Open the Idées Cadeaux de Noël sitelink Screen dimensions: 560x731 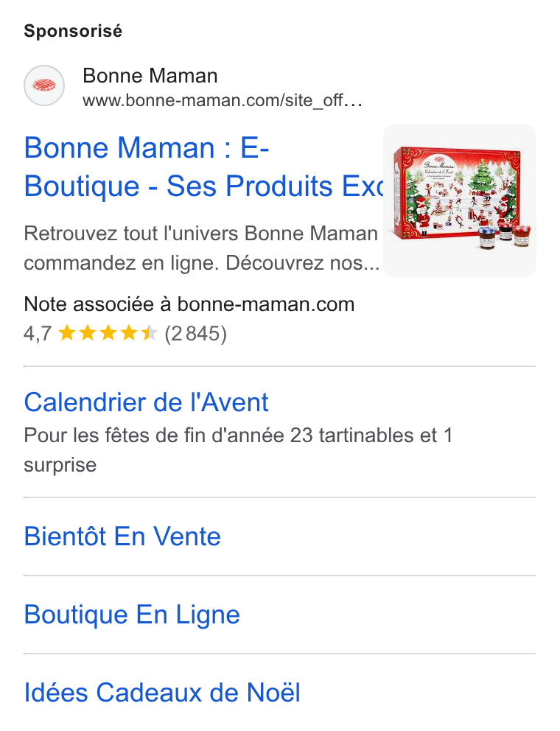click(162, 692)
